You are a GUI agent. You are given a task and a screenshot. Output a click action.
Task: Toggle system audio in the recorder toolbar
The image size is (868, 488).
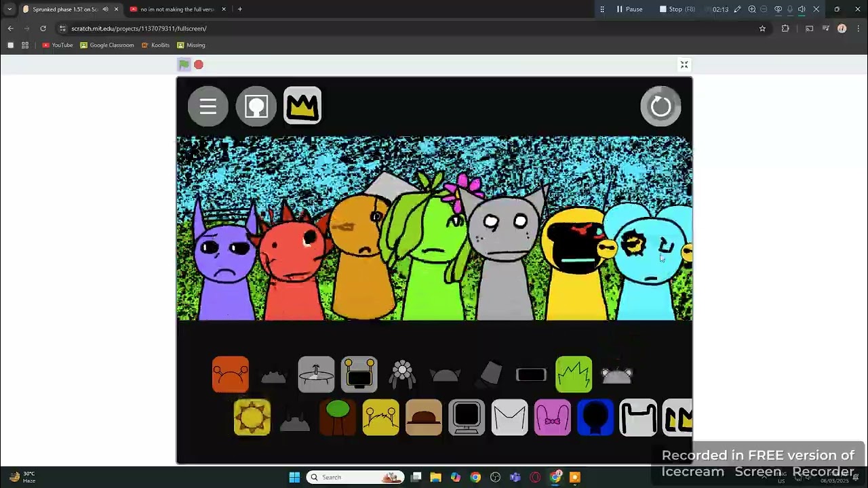[802, 9]
